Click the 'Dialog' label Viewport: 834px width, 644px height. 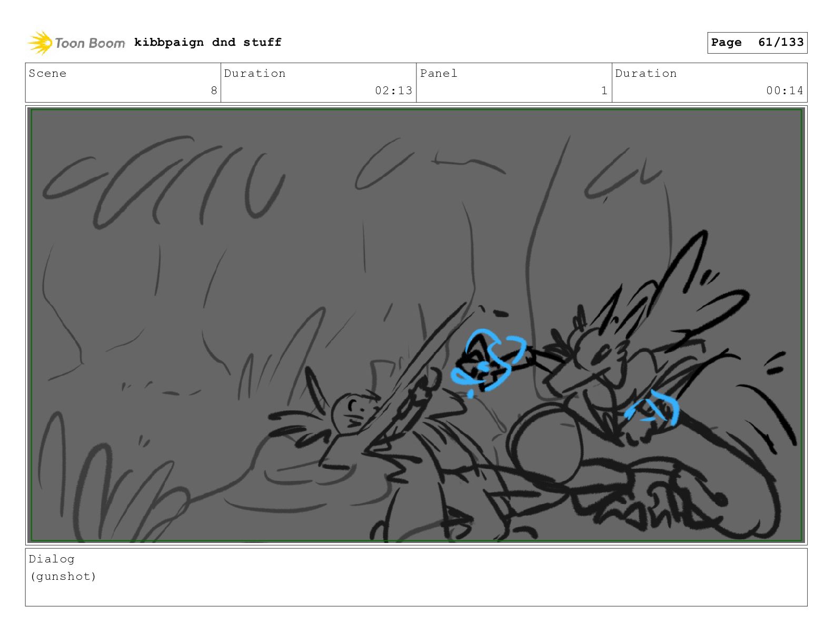pos(52,559)
